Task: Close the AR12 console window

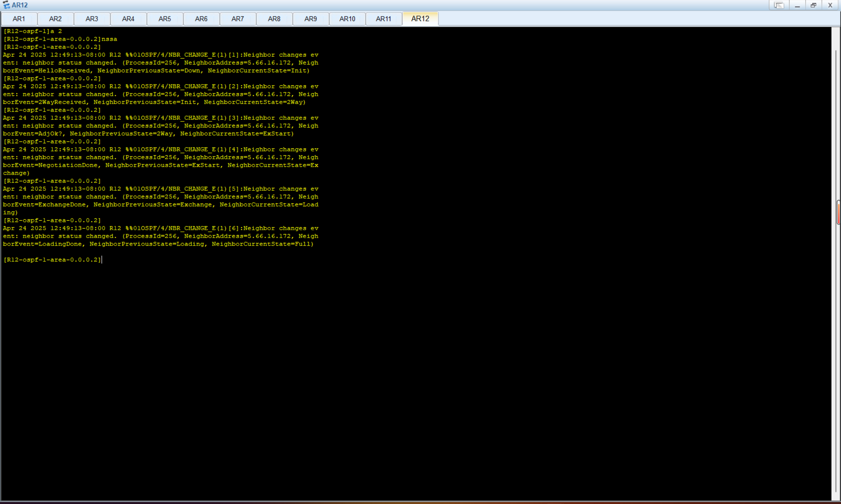Action: pos(830,5)
